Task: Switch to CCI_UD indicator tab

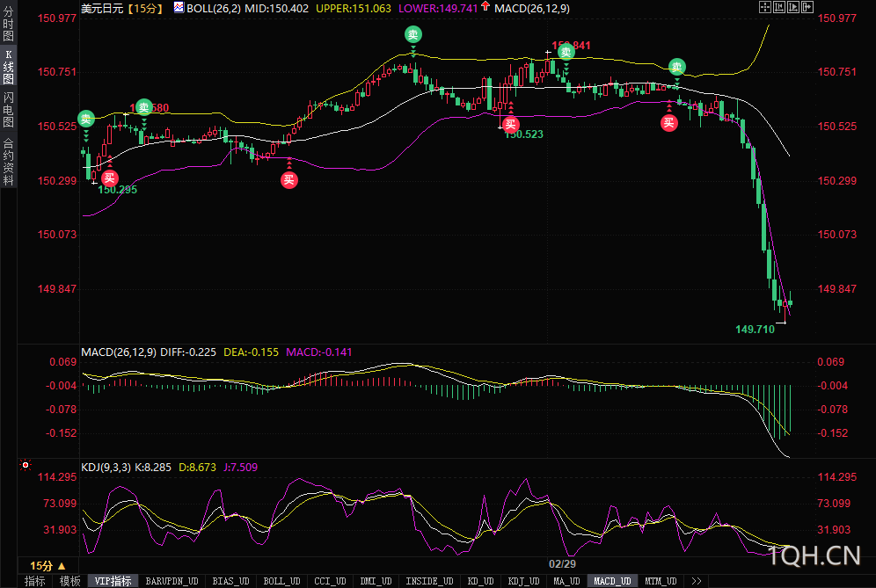Action: pyautogui.click(x=330, y=581)
